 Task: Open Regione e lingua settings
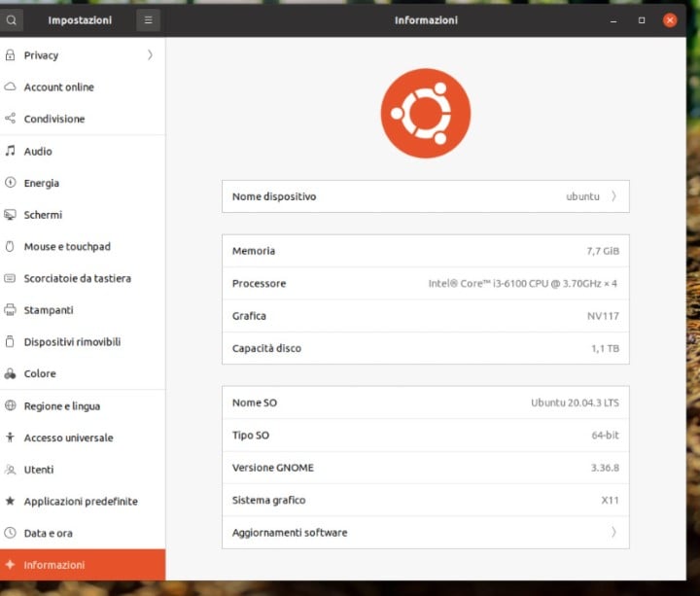83,405
